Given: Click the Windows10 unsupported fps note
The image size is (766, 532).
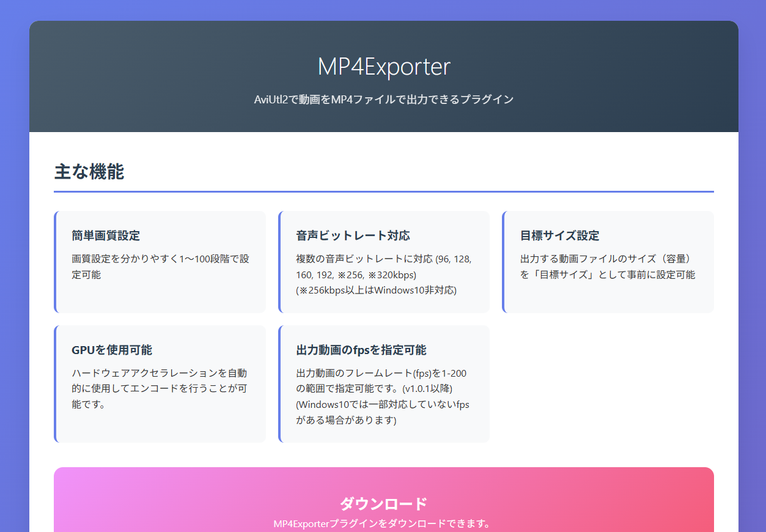Looking at the screenshot, I should (x=382, y=412).
